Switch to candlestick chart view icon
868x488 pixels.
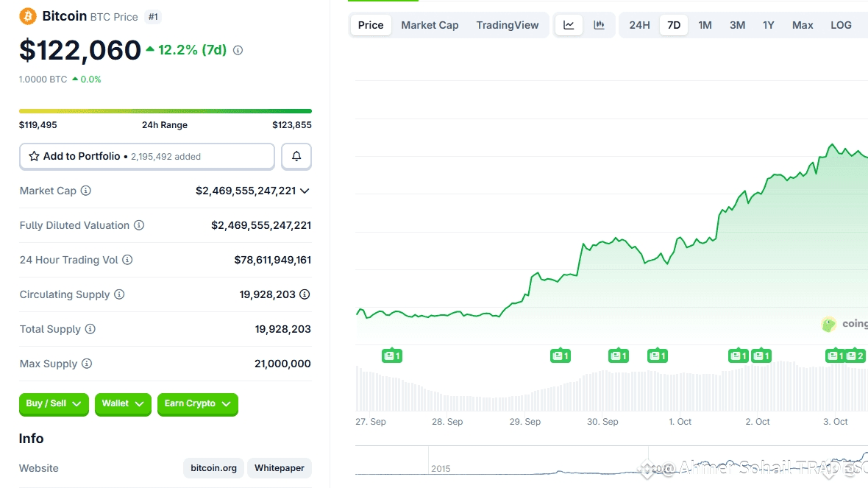click(599, 25)
